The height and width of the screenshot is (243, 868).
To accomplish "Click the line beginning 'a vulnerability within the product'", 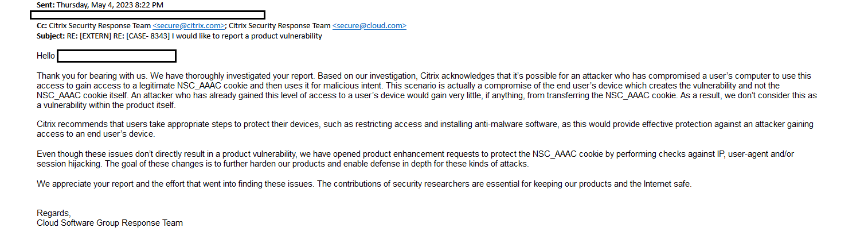I will [106, 105].
